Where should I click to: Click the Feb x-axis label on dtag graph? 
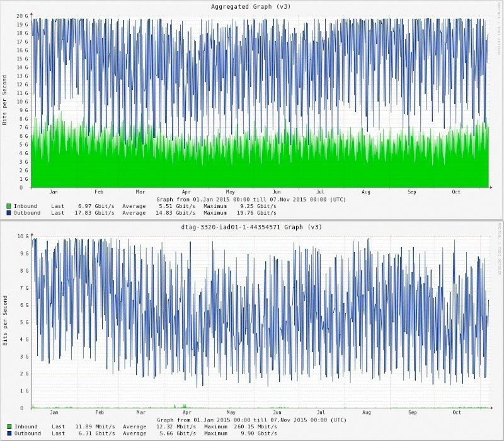pos(100,413)
